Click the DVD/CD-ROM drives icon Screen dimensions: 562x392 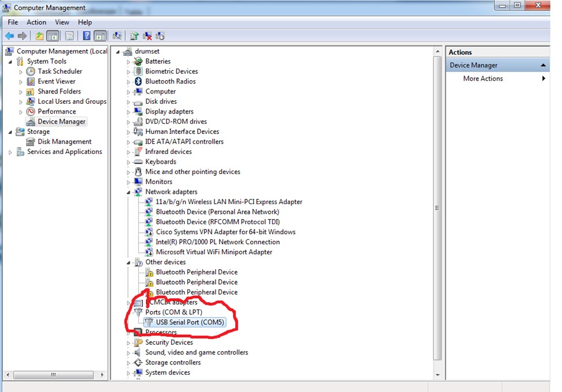138,122
